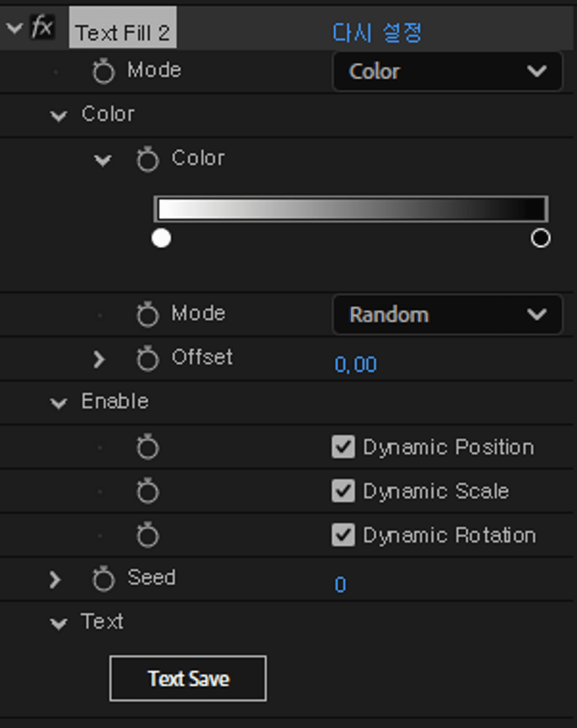Enable stopwatch for the Color gradient property

click(x=147, y=159)
